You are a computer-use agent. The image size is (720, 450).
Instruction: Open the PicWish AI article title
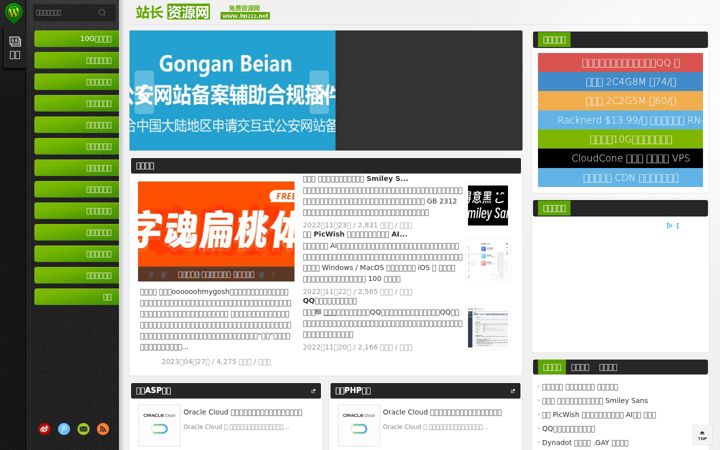tap(355, 234)
